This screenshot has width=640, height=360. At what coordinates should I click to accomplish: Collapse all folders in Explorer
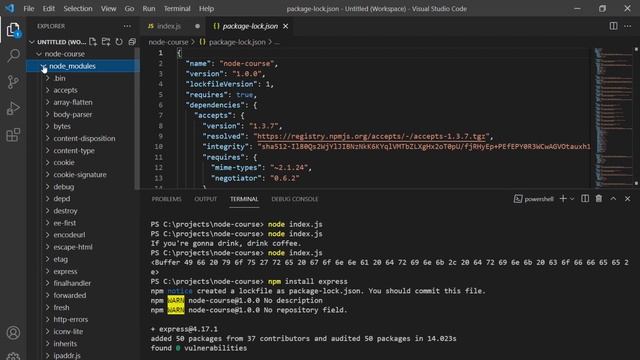coord(132,42)
